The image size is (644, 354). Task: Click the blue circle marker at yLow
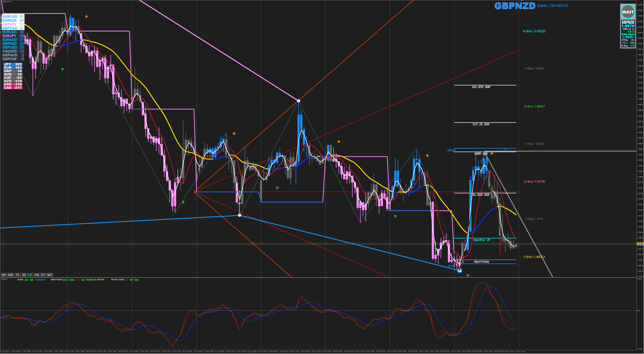pyautogui.click(x=459, y=270)
